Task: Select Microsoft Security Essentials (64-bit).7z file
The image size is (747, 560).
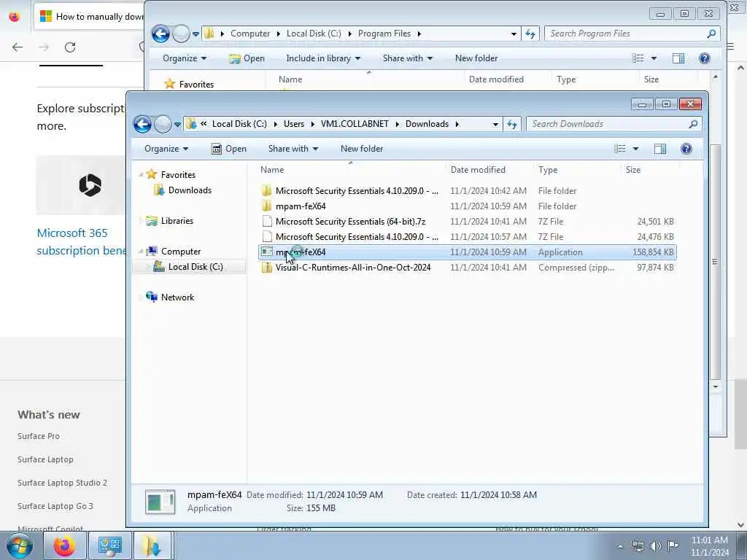Action: pyautogui.click(x=350, y=222)
